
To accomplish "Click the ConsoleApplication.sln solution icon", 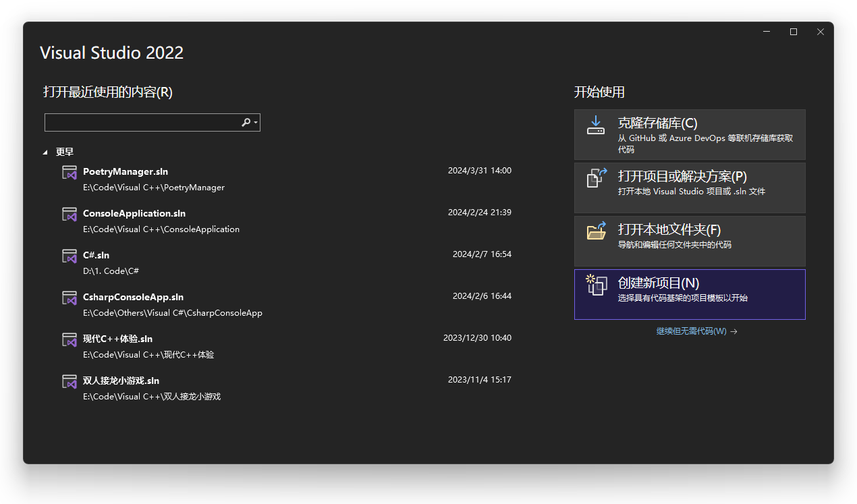I will pyautogui.click(x=70, y=215).
